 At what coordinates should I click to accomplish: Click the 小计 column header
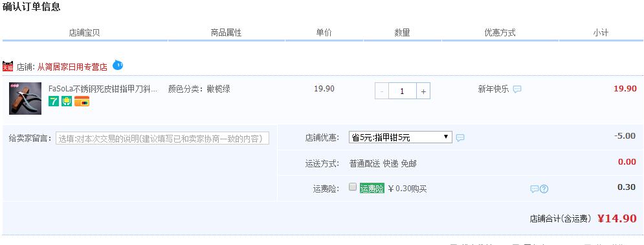pos(601,33)
